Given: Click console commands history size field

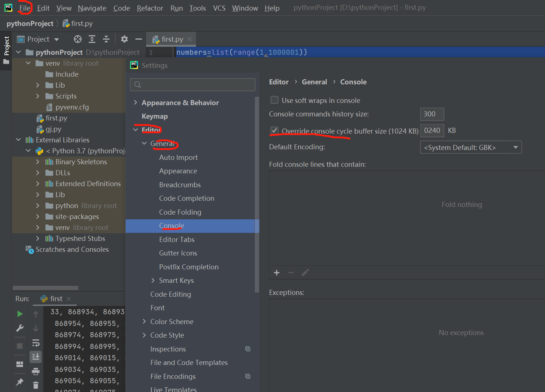Looking at the screenshot, I should 432,114.
